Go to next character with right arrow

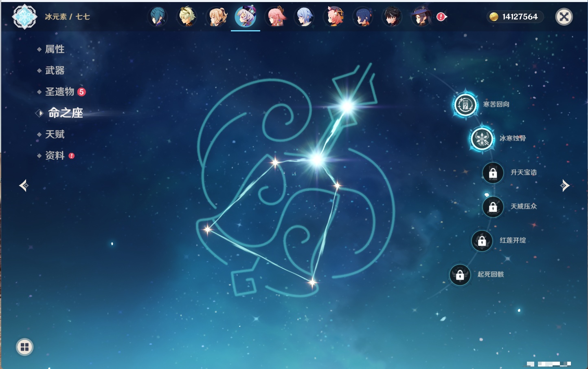[x=565, y=186]
